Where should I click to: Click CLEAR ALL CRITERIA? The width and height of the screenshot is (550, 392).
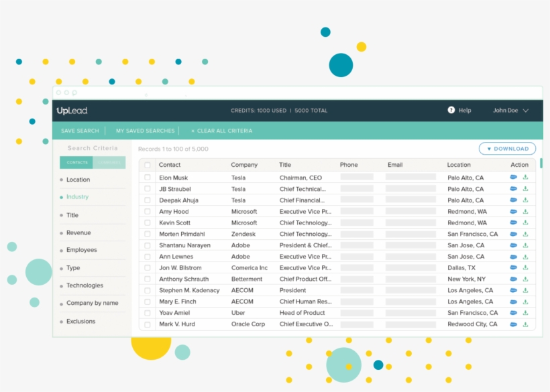coord(221,131)
